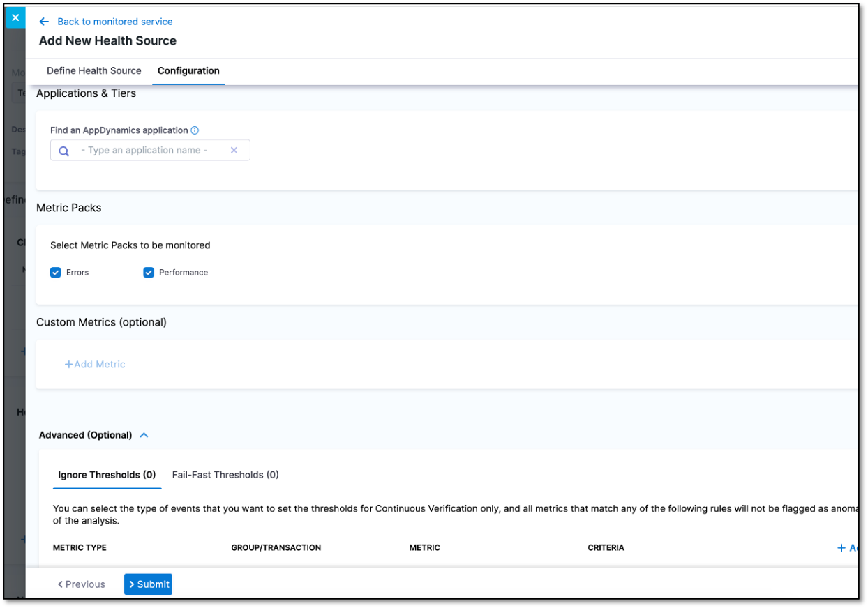Close the panel via top-left X icon
The height and width of the screenshot is (608, 868).
coord(15,17)
